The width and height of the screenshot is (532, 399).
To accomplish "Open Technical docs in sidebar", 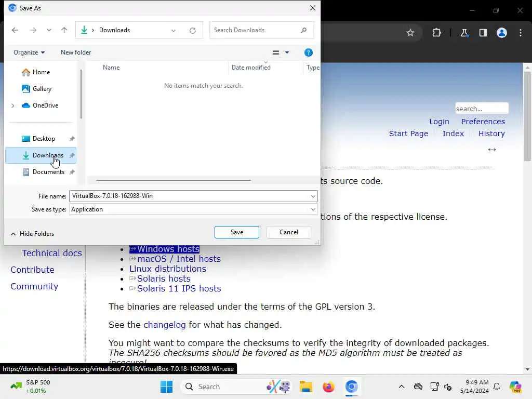I will [x=52, y=253].
